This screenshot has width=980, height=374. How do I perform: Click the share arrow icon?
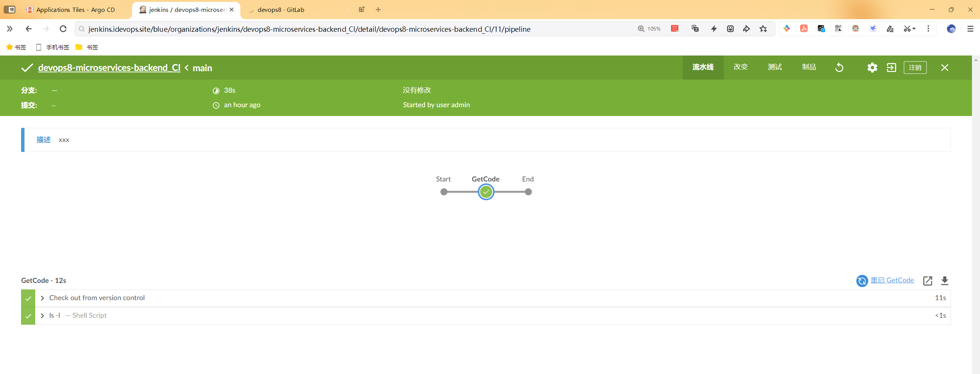(746, 29)
